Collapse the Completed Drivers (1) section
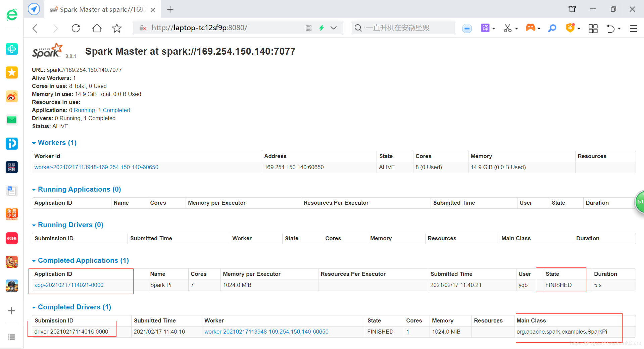 (x=71, y=307)
